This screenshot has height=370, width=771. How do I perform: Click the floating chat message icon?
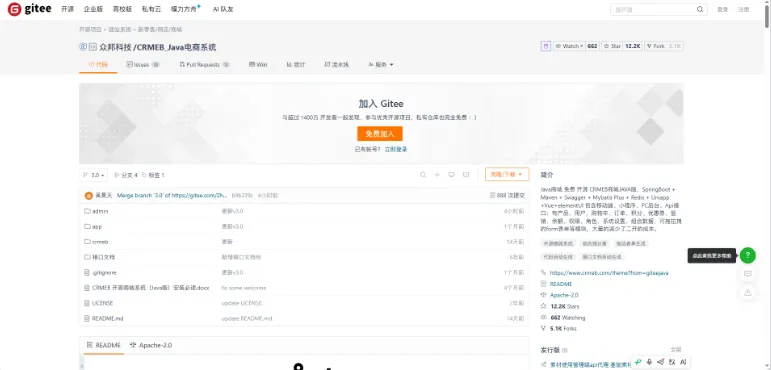[x=747, y=274]
